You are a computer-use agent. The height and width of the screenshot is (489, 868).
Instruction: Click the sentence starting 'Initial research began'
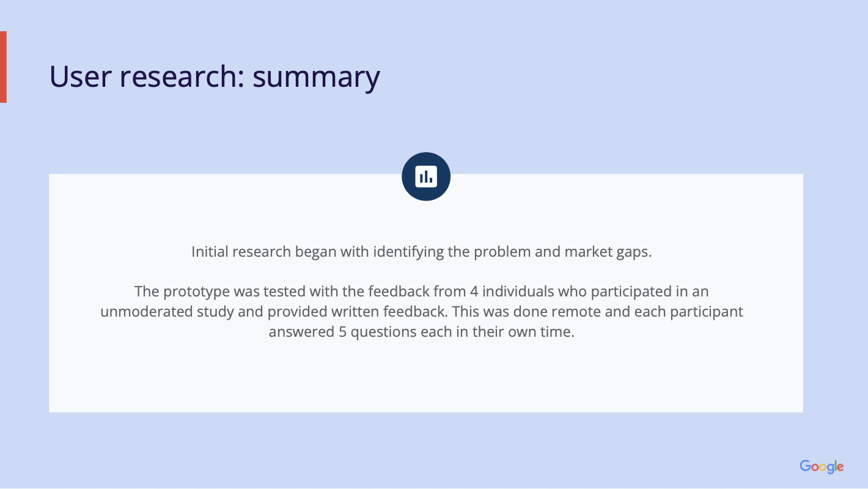(x=422, y=252)
